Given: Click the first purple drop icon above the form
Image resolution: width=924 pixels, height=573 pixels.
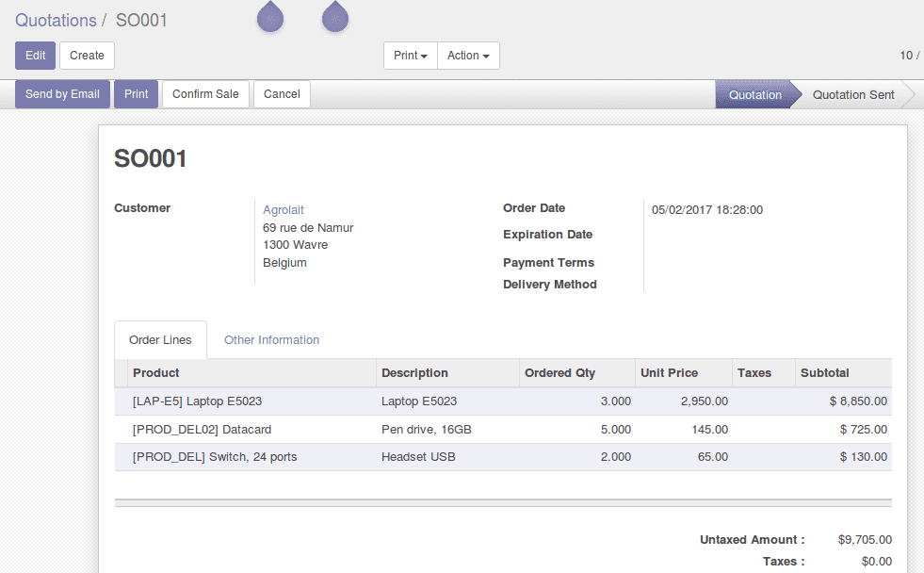Looking at the screenshot, I should click(x=269, y=18).
